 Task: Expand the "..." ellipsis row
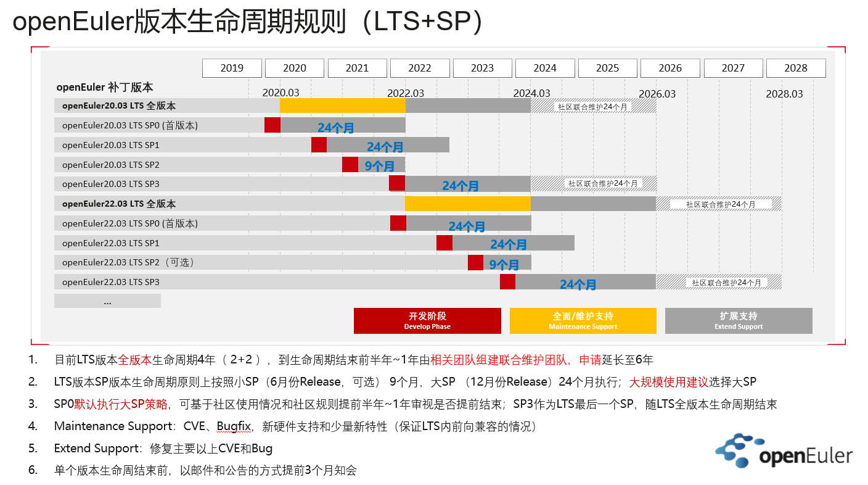click(107, 301)
